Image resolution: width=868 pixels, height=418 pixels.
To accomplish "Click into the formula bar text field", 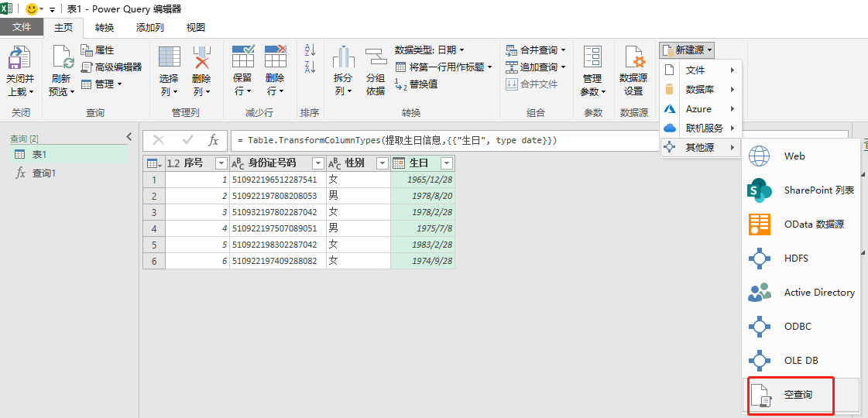I will coord(445,141).
